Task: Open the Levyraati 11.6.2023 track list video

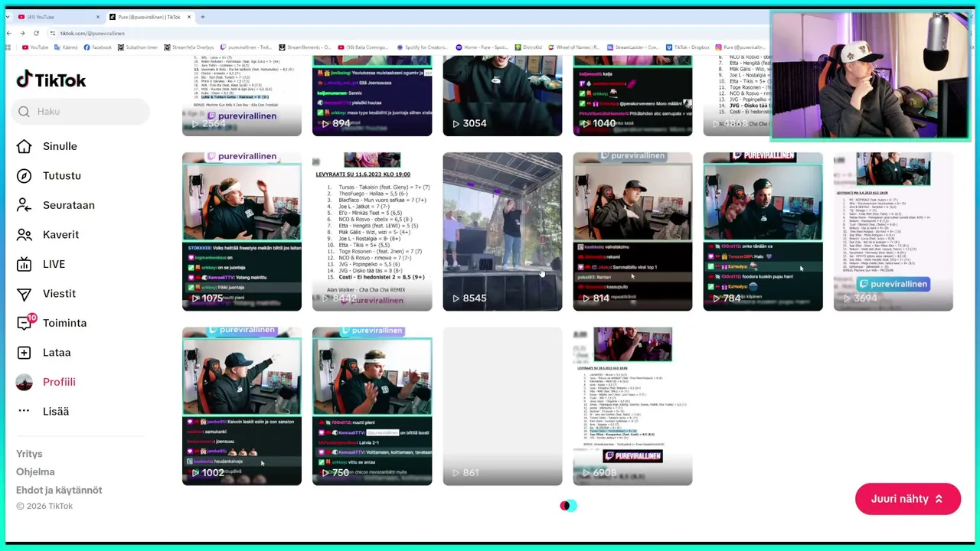Action: click(372, 232)
